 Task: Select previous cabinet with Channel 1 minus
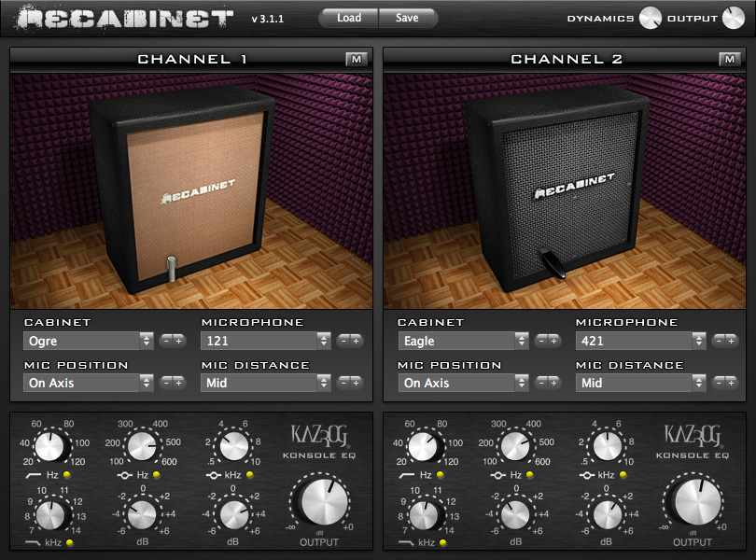166,341
